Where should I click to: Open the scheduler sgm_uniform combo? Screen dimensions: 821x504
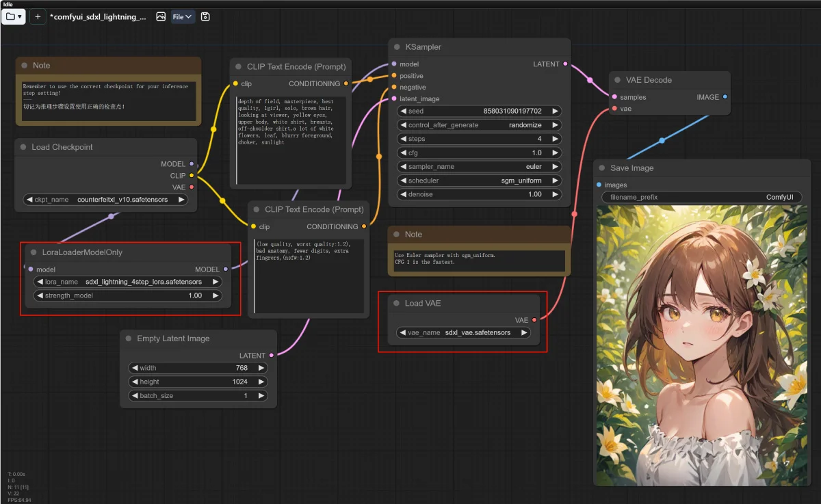pyautogui.click(x=479, y=181)
